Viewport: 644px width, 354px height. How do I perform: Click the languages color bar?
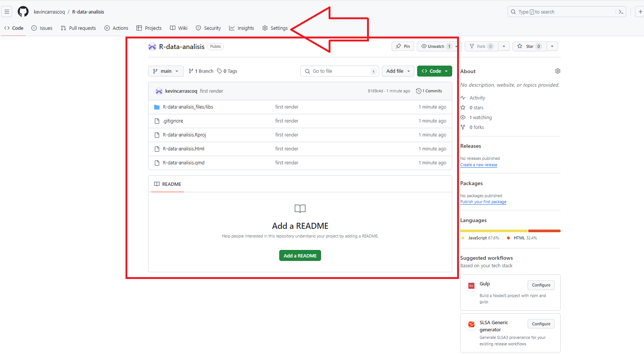pyautogui.click(x=510, y=231)
